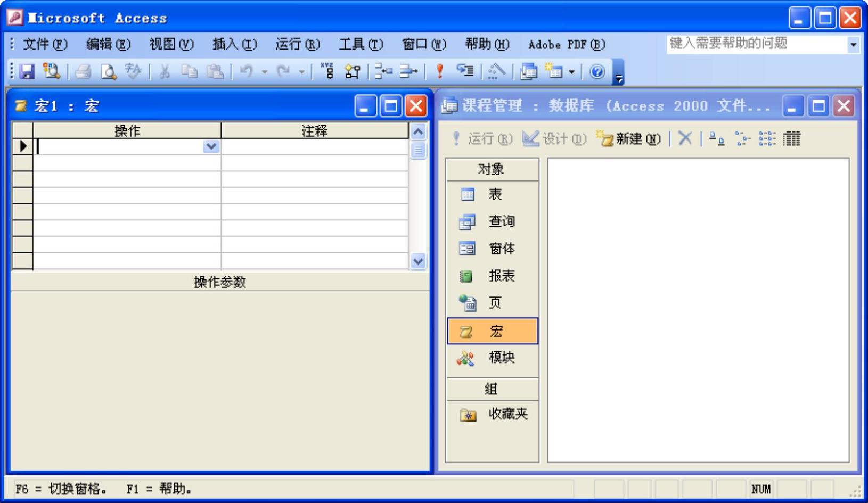This screenshot has height=503, width=868.
Task: Toggle the Conditions column icon
Action: click(x=353, y=71)
